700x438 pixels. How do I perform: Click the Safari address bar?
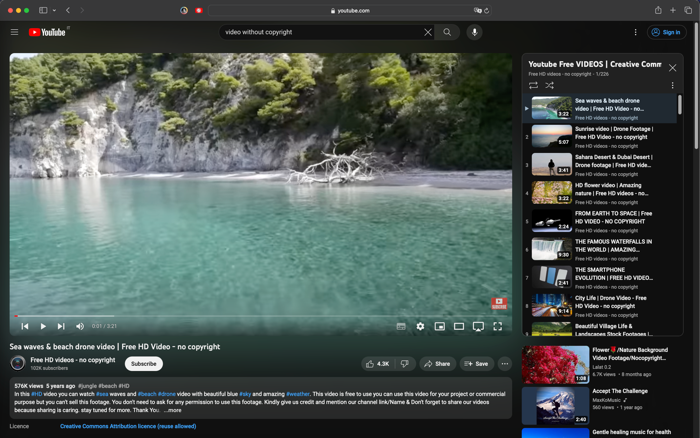click(x=350, y=10)
